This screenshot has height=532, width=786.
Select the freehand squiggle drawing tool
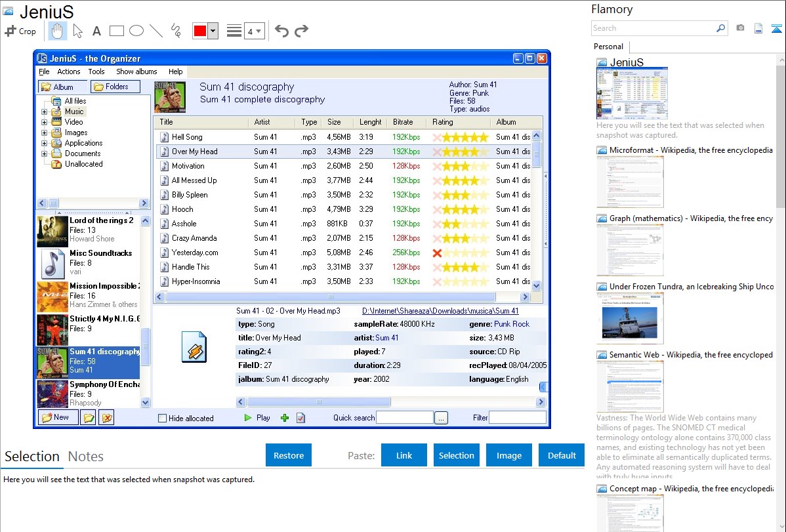176,31
